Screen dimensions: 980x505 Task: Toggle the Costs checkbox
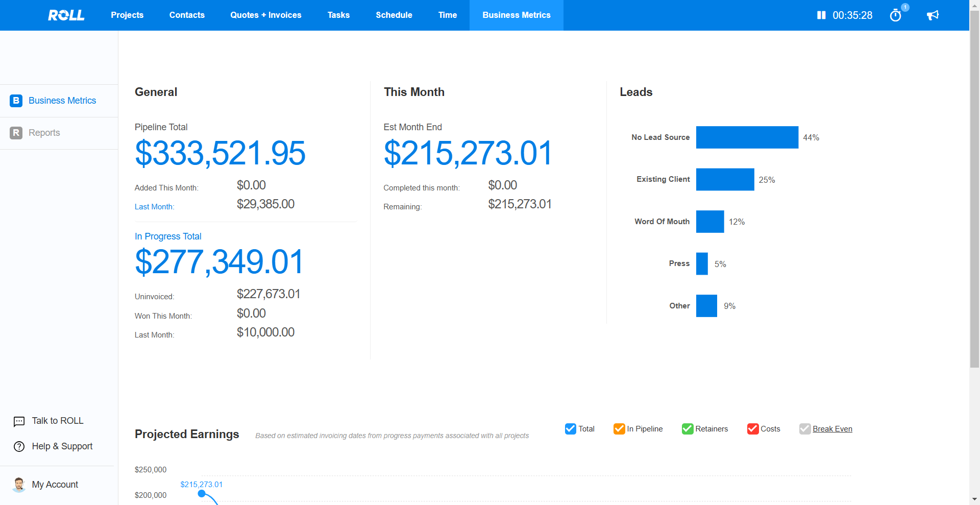752,429
